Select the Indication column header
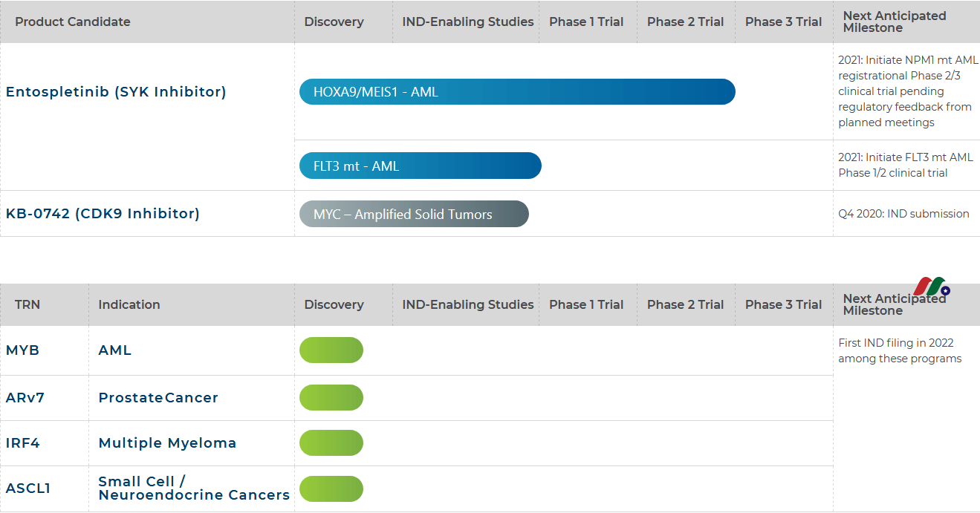 tap(129, 304)
